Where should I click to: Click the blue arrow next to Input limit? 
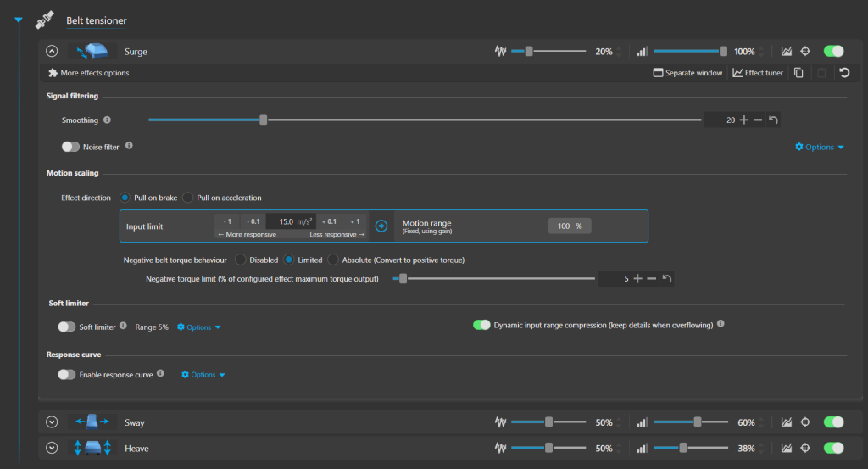(x=381, y=226)
